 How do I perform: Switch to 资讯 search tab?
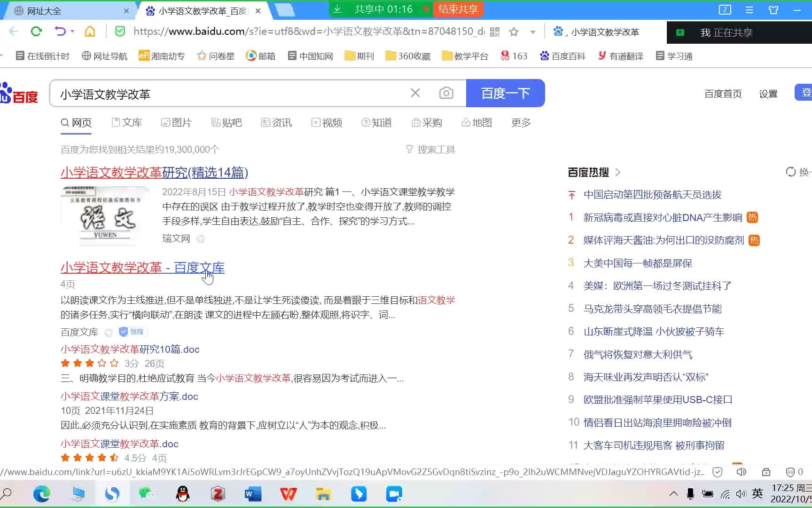(x=276, y=123)
